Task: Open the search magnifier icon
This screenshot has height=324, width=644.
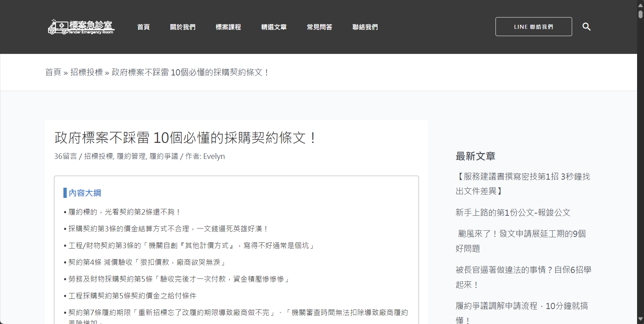Action: pyautogui.click(x=586, y=27)
